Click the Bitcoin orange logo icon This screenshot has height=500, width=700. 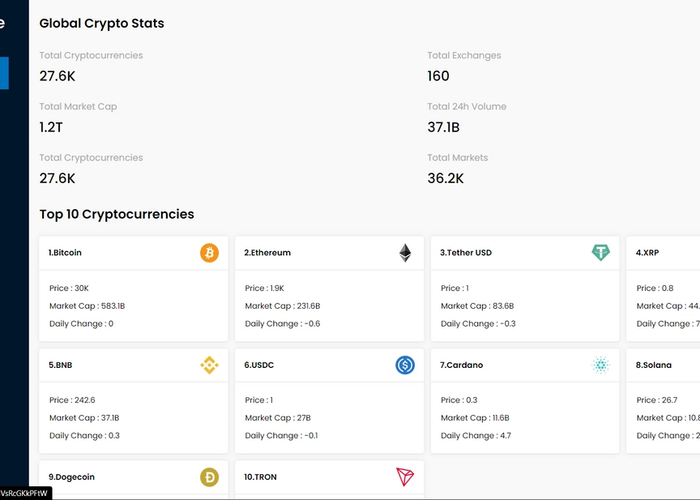tap(209, 253)
